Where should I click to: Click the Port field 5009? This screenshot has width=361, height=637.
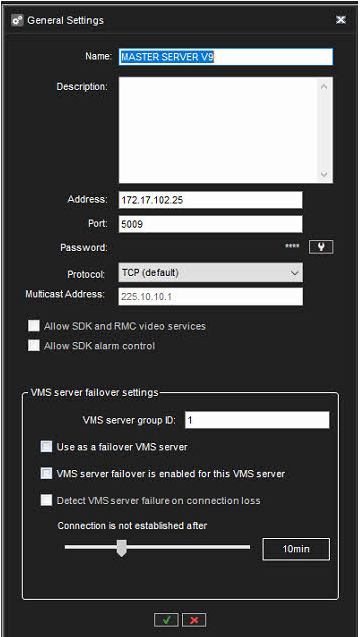pos(210,224)
